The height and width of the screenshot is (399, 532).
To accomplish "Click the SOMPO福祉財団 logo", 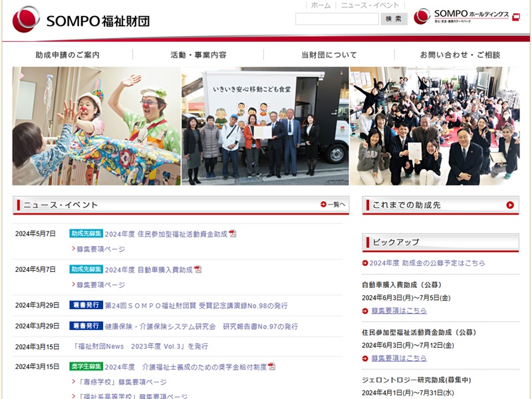I will pyautogui.click(x=80, y=19).
